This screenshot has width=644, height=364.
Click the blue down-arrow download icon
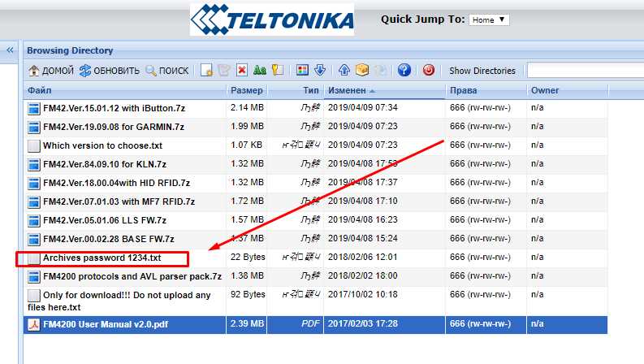click(x=319, y=71)
